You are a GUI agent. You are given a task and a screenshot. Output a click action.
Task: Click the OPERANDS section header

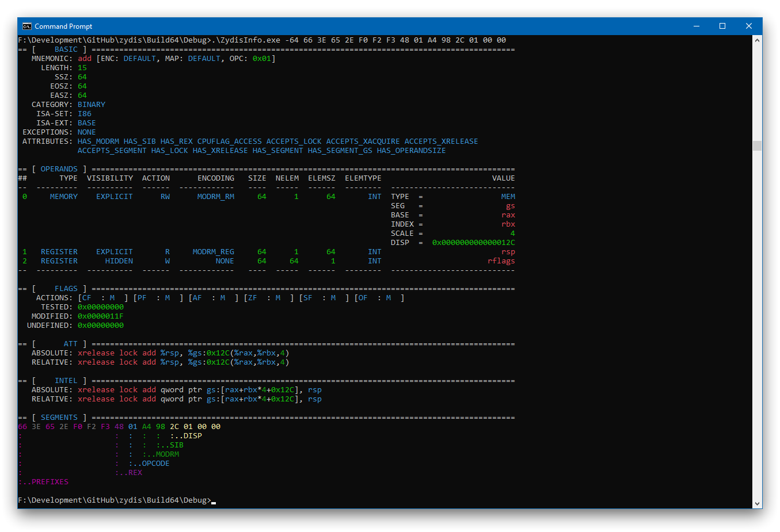pyautogui.click(x=59, y=169)
